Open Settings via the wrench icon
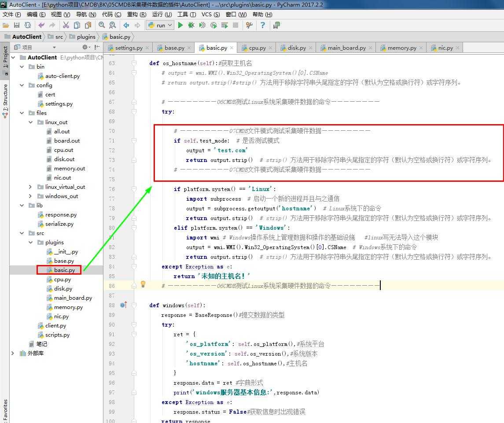The width and height of the screenshot is (504, 423). pyautogui.click(x=249, y=25)
